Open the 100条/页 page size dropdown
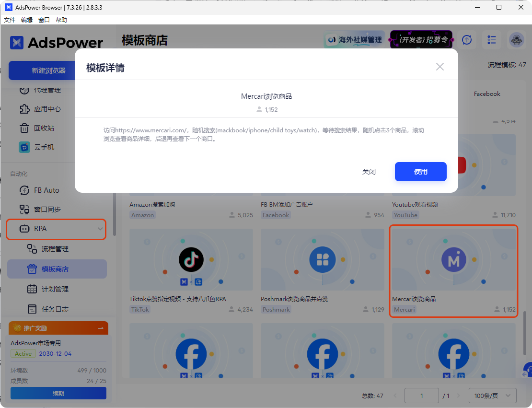Image resolution: width=532 pixels, height=408 pixels. [x=492, y=396]
